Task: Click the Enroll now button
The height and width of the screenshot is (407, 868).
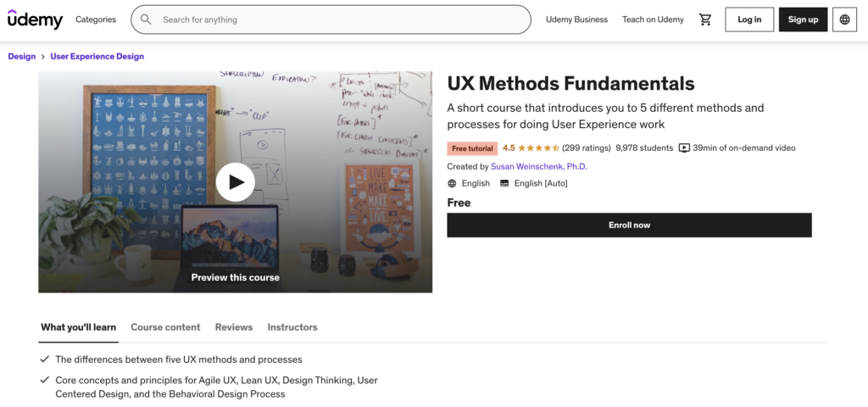Action: click(630, 226)
